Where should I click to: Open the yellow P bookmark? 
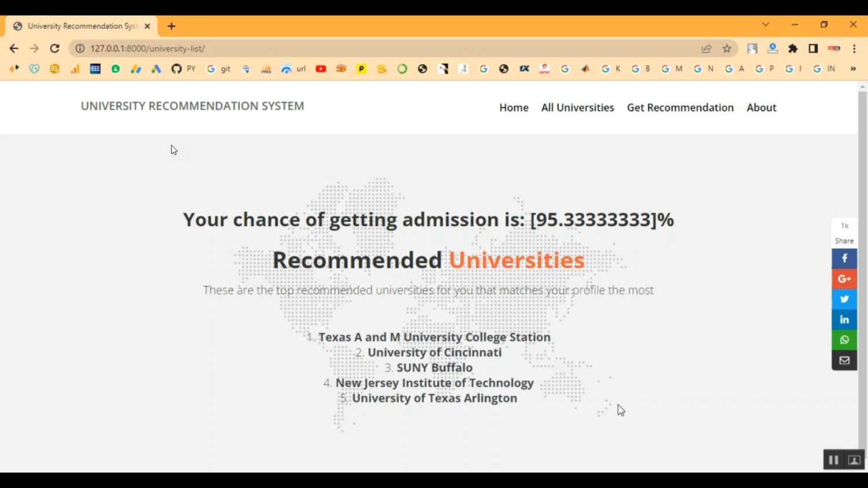click(x=361, y=69)
